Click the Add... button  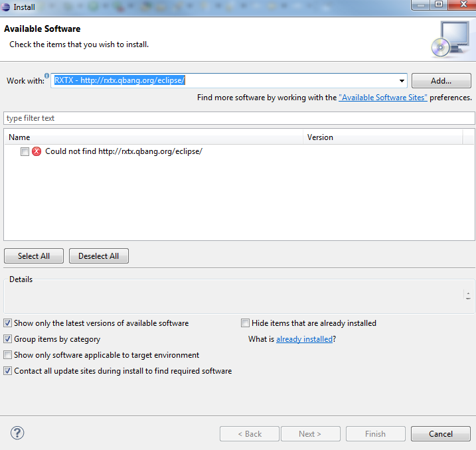[x=441, y=81]
